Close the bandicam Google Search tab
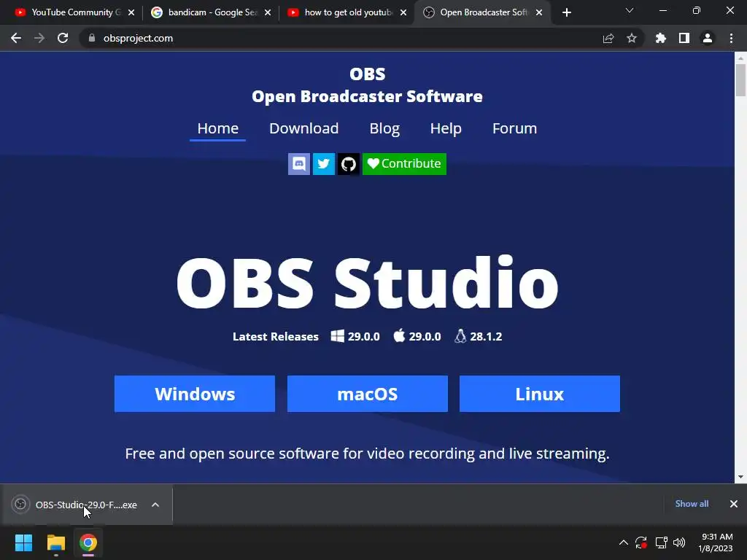 click(x=268, y=12)
